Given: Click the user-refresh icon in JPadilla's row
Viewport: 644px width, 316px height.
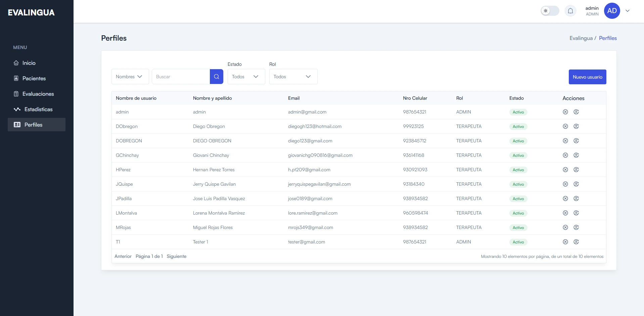Looking at the screenshot, I should pos(576,198).
